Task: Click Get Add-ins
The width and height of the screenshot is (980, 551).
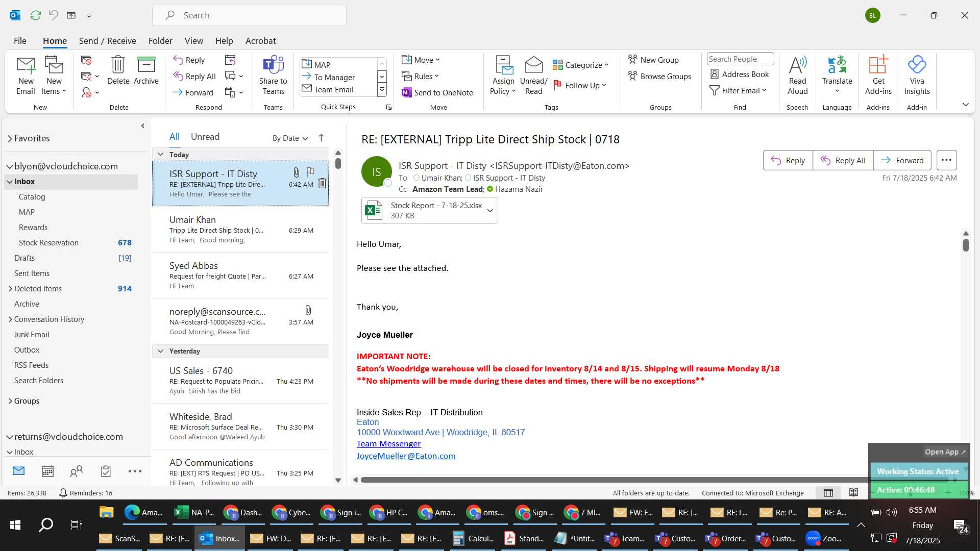Action: pyautogui.click(x=878, y=75)
